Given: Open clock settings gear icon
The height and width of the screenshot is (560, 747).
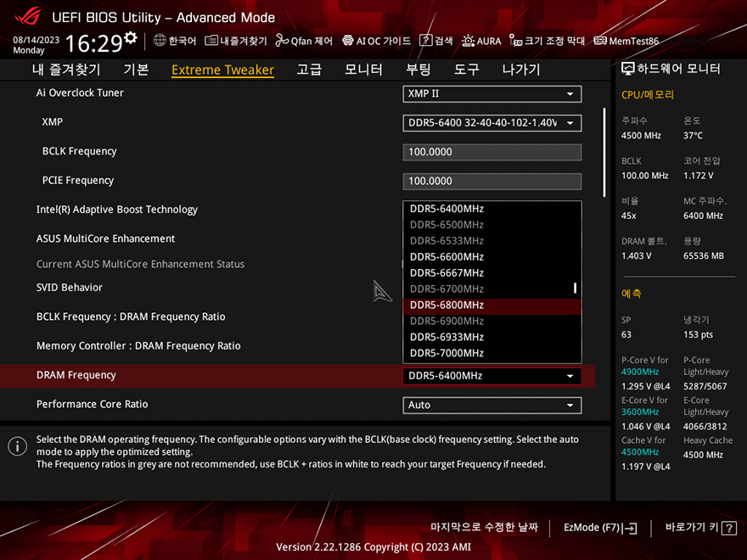Looking at the screenshot, I should tap(131, 37).
